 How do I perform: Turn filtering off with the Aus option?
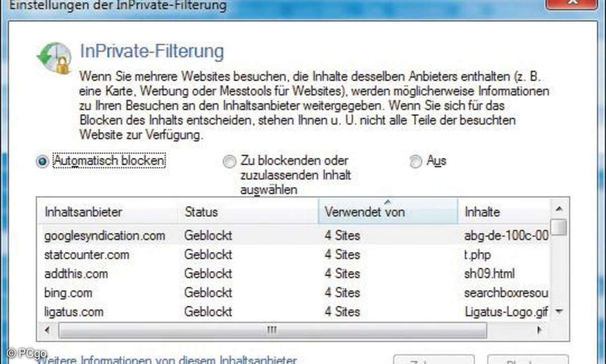[x=416, y=161]
